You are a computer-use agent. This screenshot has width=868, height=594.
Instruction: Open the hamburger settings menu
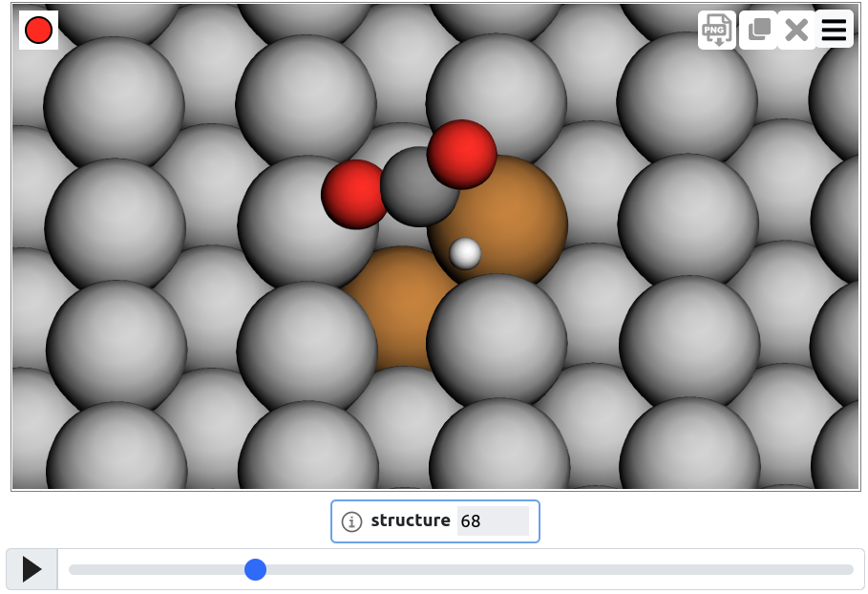(x=834, y=30)
